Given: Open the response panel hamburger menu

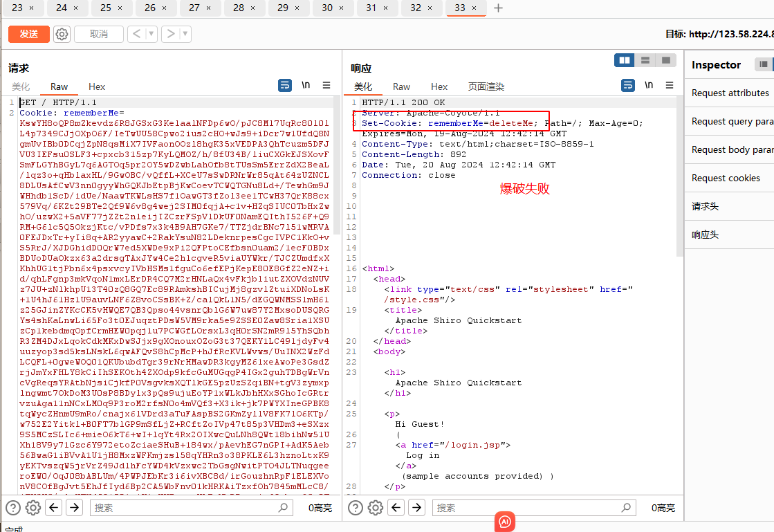Looking at the screenshot, I should click(x=670, y=85).
